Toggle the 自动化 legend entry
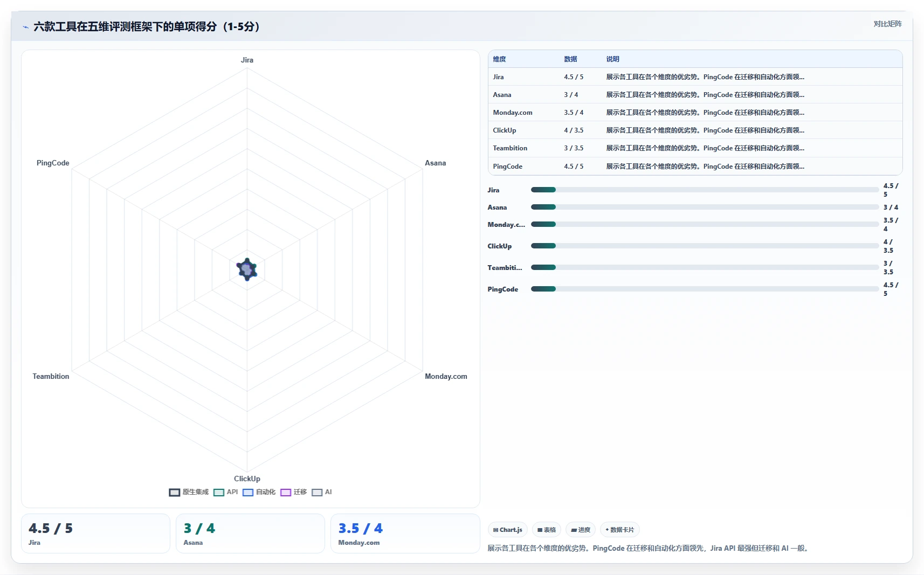The width and height of the screenshot is (924, 575). (259, 492)
